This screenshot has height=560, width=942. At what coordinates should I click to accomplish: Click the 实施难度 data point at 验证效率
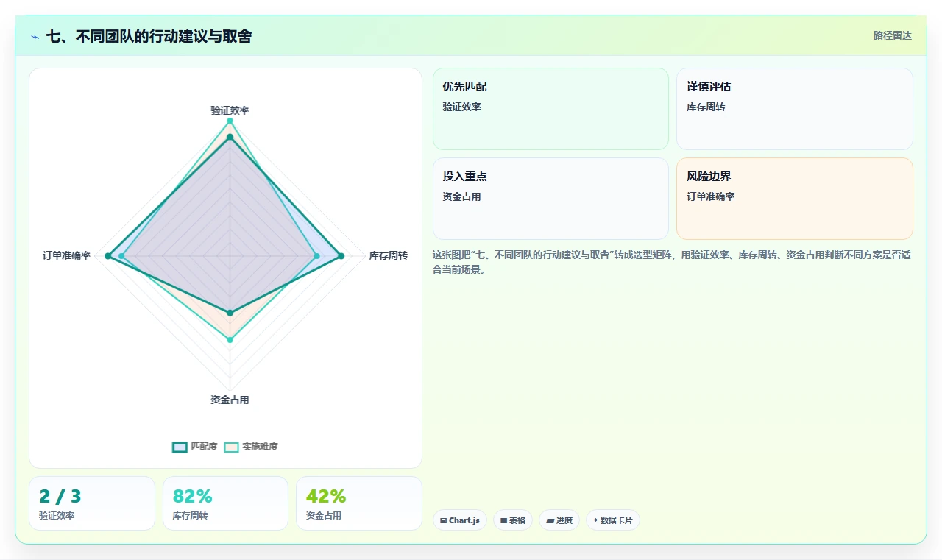tap(230, 121)
